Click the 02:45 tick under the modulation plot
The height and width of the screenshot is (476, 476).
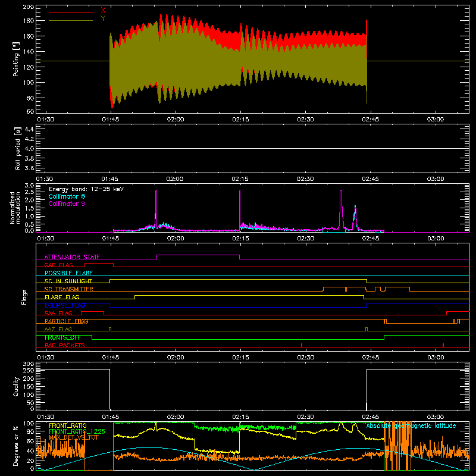coord(370,239)
